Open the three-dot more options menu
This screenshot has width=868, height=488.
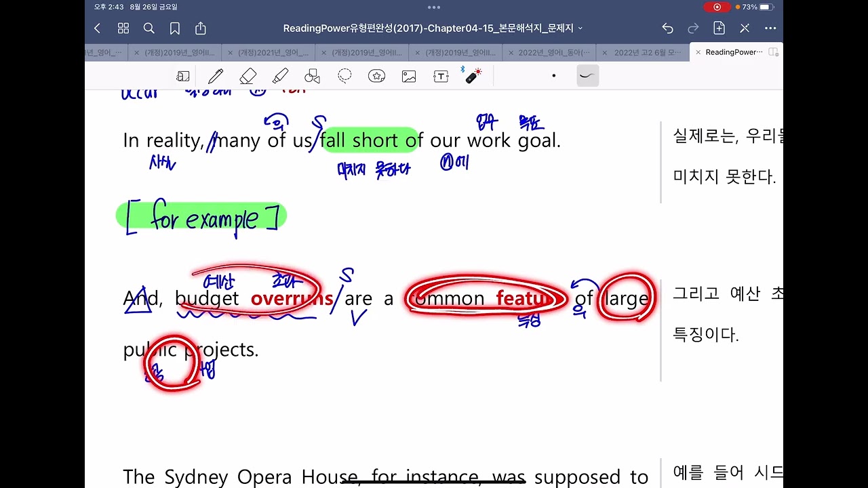[x=770, y=28]
